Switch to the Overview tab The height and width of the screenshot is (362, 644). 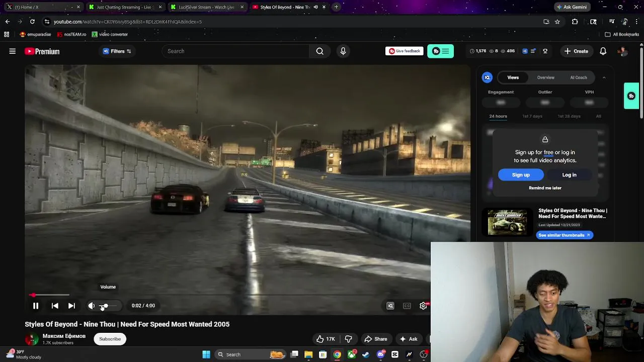[545, 77]
